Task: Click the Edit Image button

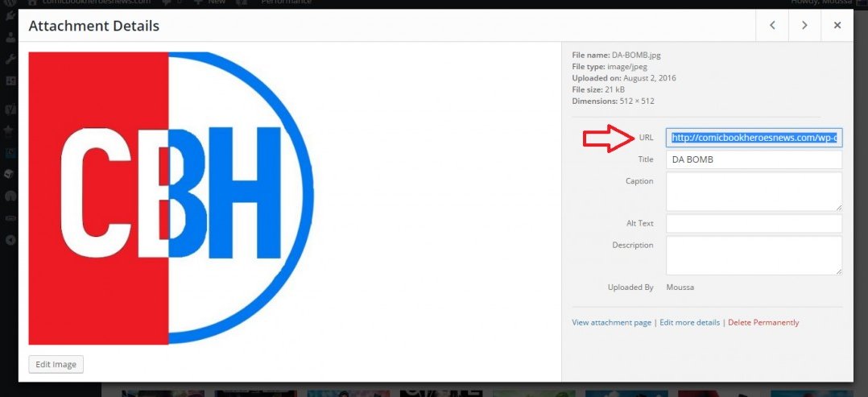Action: (56, 364)
